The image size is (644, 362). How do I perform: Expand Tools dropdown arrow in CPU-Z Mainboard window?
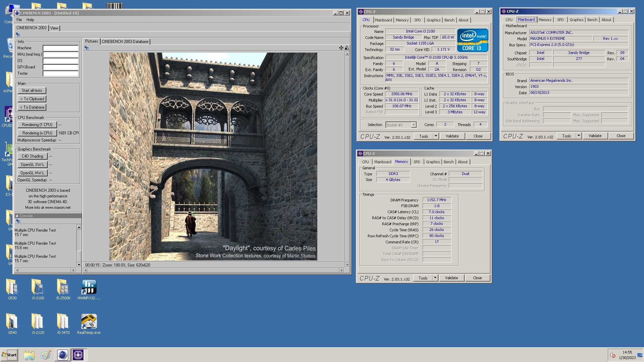579,136
